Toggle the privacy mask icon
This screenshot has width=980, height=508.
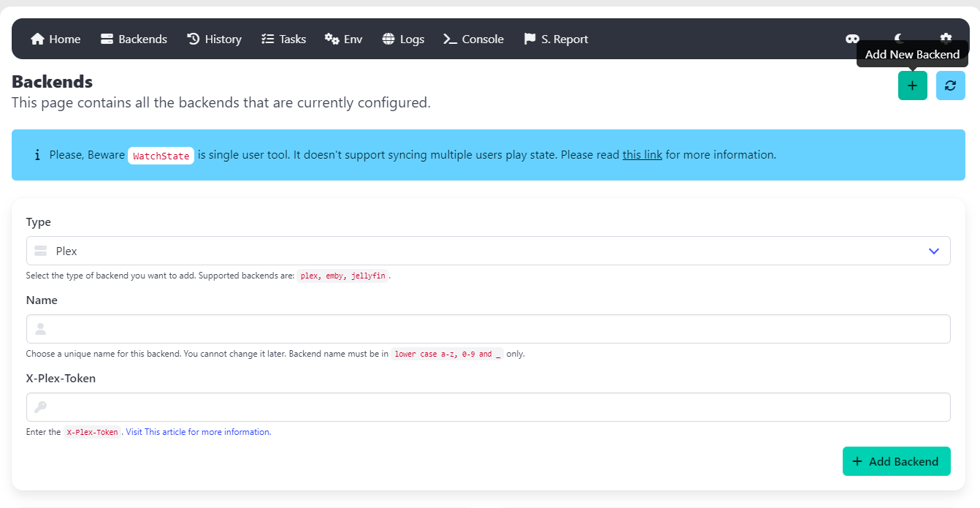[x=851, y=39]
